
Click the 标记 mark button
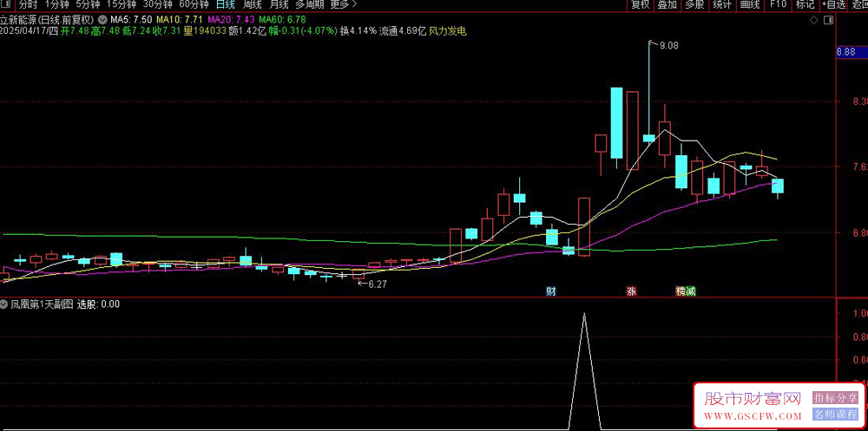[x=805, y=4]
